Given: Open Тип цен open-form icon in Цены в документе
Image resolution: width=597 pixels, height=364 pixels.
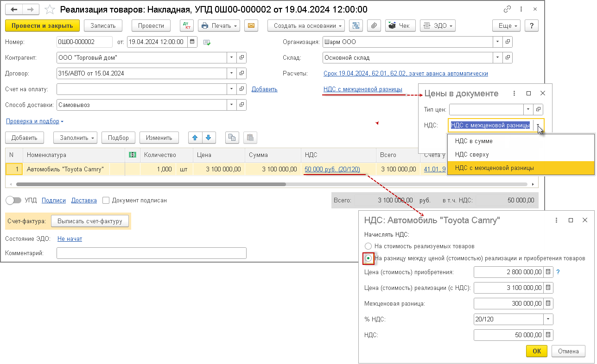Looking at the screenshot, I should click(538, 109).
